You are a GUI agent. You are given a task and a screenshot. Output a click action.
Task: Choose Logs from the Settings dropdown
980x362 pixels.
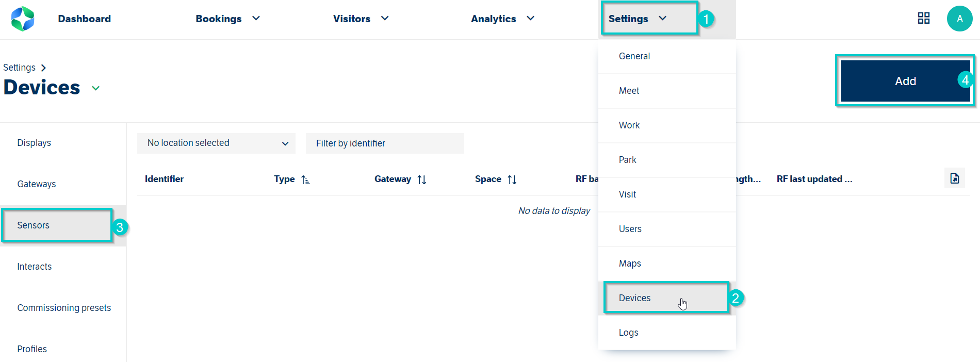tap(629, 333)
